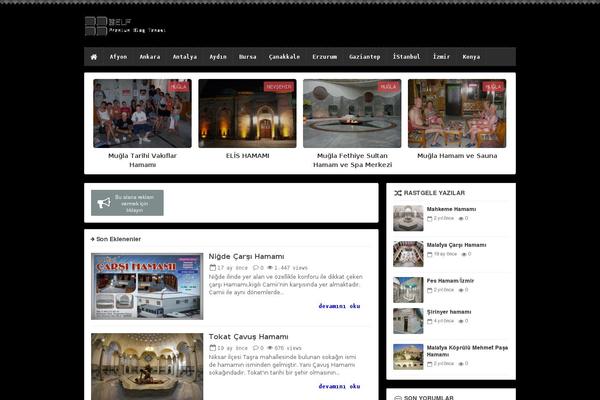Open Şirinyer hamamı sidebar link

coord(449,312)
